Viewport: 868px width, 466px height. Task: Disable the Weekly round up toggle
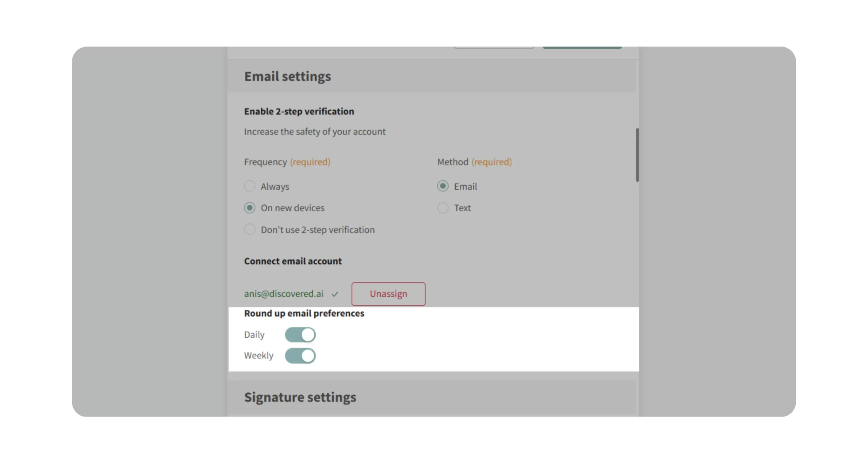[300, 356]
